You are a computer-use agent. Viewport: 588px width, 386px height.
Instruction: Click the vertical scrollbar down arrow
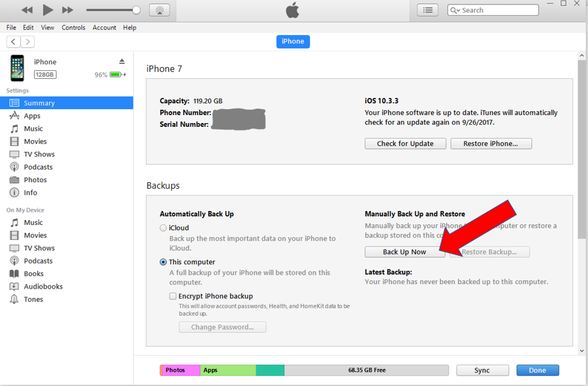click(581, 350)
